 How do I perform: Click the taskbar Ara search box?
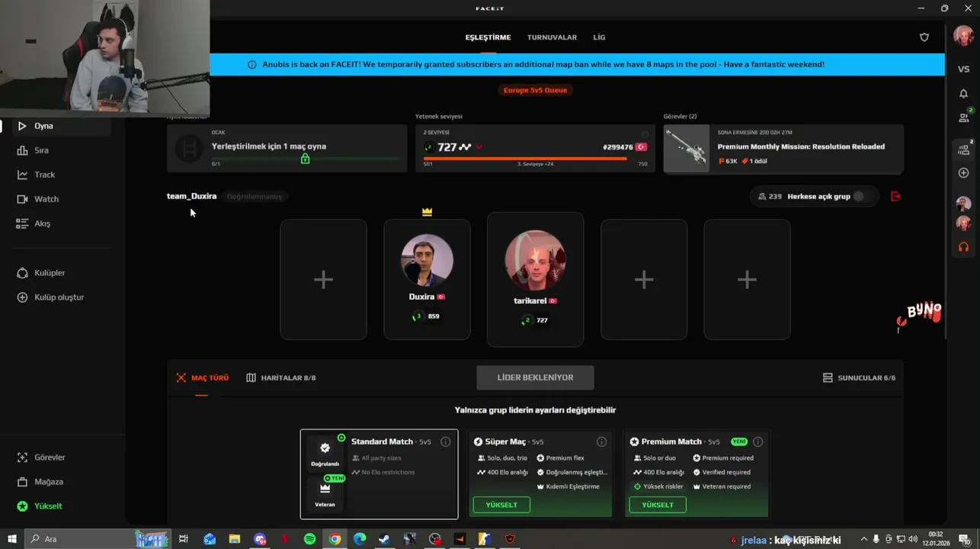coord(99,539)
